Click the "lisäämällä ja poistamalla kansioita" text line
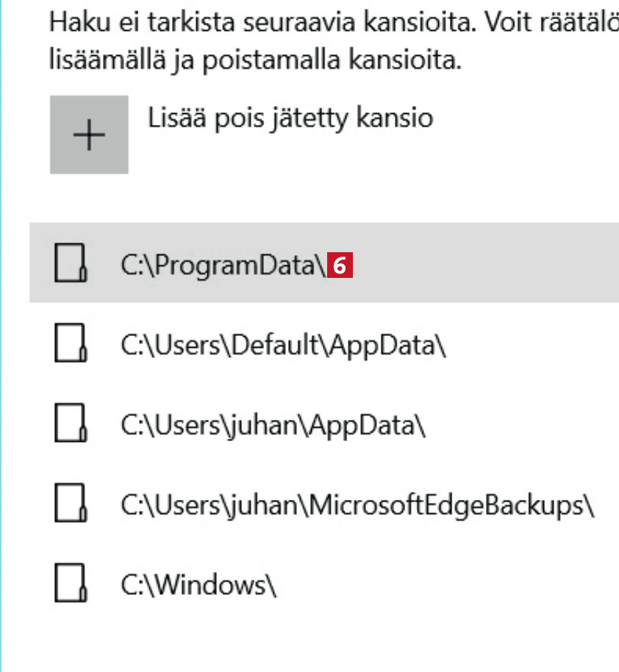Viewport: 619px width, 672px height. pyautogui.click(x=255, y=60)
